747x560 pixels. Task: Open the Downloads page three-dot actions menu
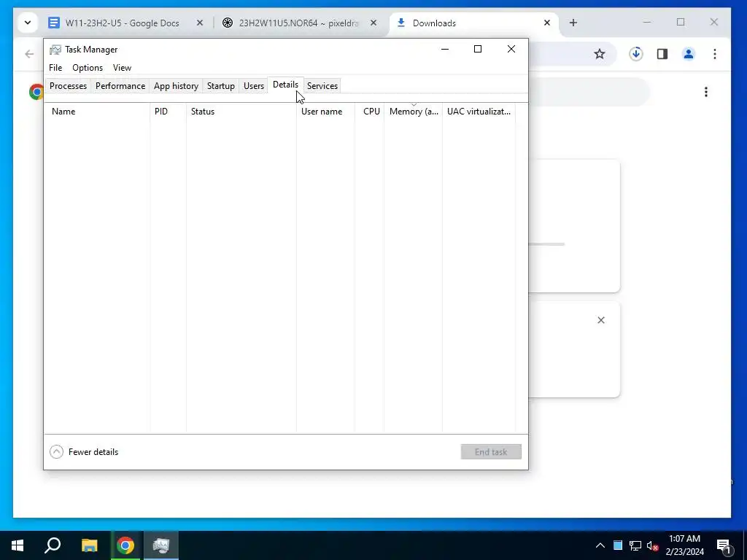[706, 92]
